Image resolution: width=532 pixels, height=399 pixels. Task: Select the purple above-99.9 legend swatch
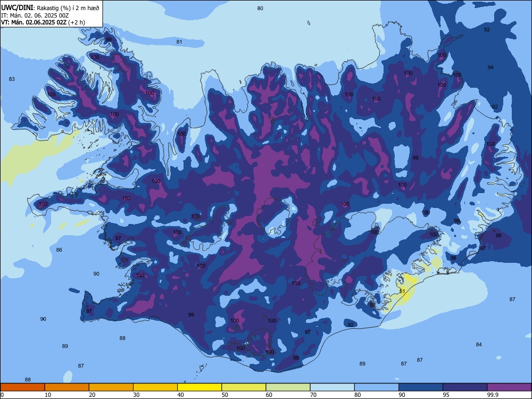click(509, 387)
